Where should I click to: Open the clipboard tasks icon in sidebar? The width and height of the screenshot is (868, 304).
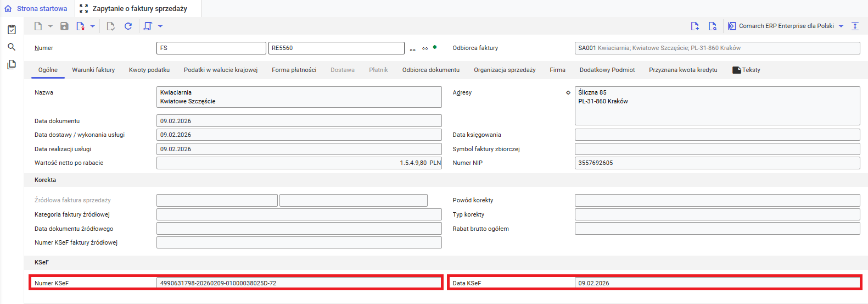tap(12, 30)
